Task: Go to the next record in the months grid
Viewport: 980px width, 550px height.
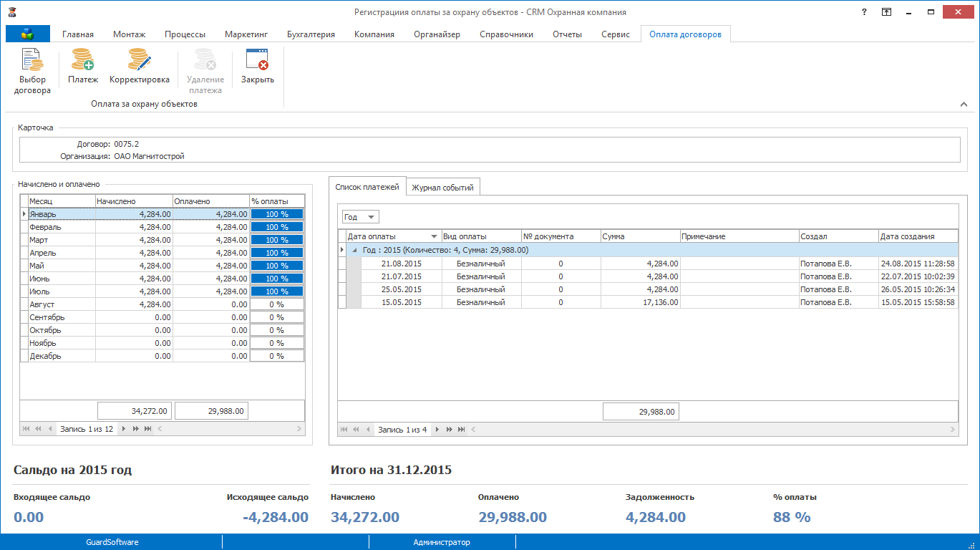Action: (124, 429)
